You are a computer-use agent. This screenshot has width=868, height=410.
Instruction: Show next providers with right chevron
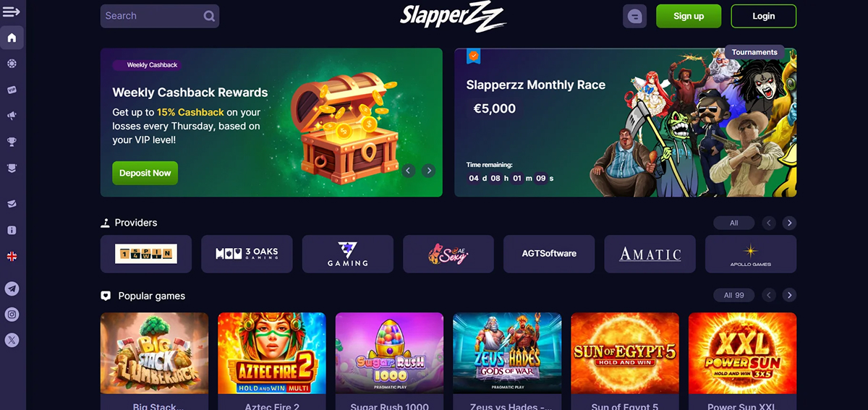(x=789, y=223)
